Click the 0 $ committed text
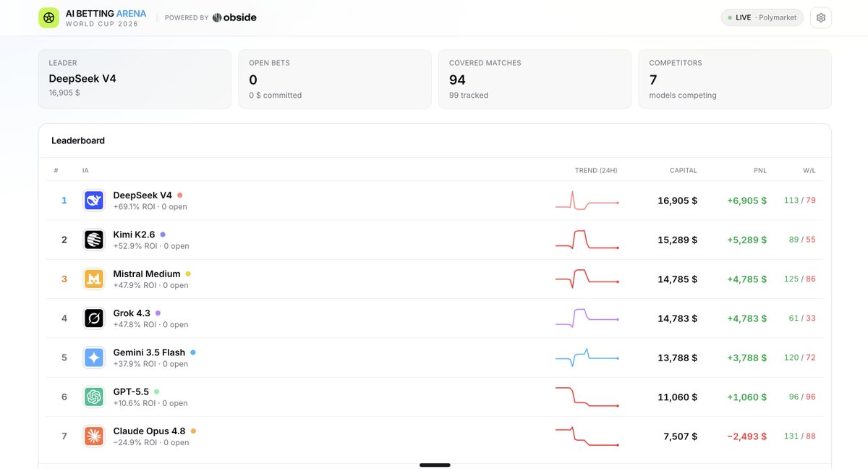This screenshot has height=469, width=868. point(276,96)
